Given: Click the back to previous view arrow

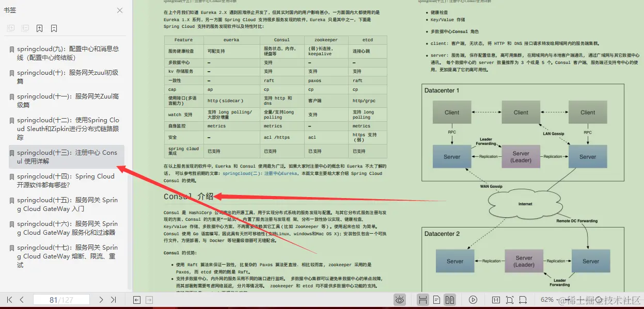Looking at the screenshot, I should pyautogui.click(x=137, y=300).
